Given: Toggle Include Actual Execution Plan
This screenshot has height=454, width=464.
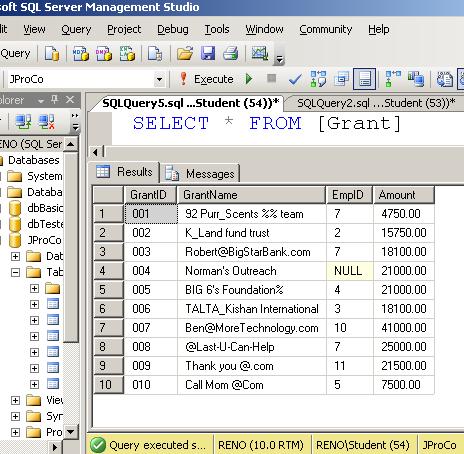Looking at the screenshot, I should tap(393, 79).
